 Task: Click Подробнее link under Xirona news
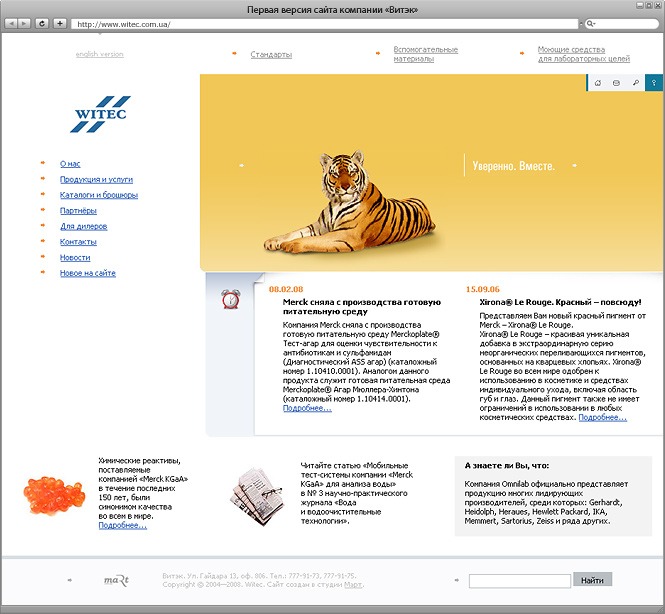603,418
